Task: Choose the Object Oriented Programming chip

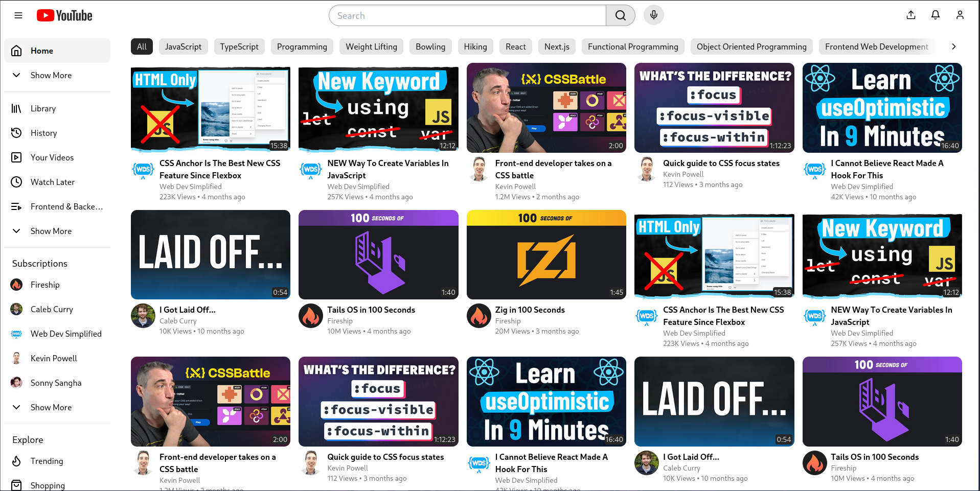Action: 751,46
